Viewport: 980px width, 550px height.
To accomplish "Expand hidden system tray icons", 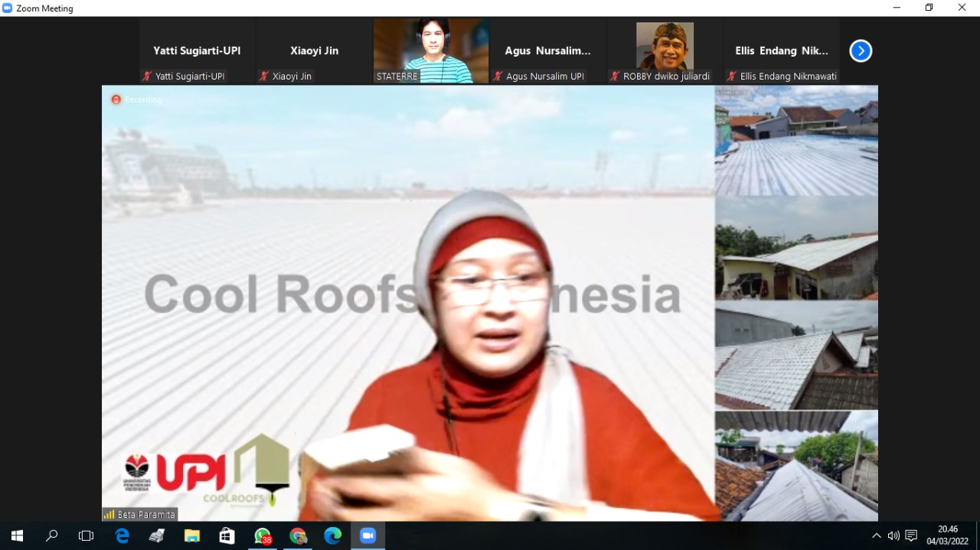I will pos(877,535).
